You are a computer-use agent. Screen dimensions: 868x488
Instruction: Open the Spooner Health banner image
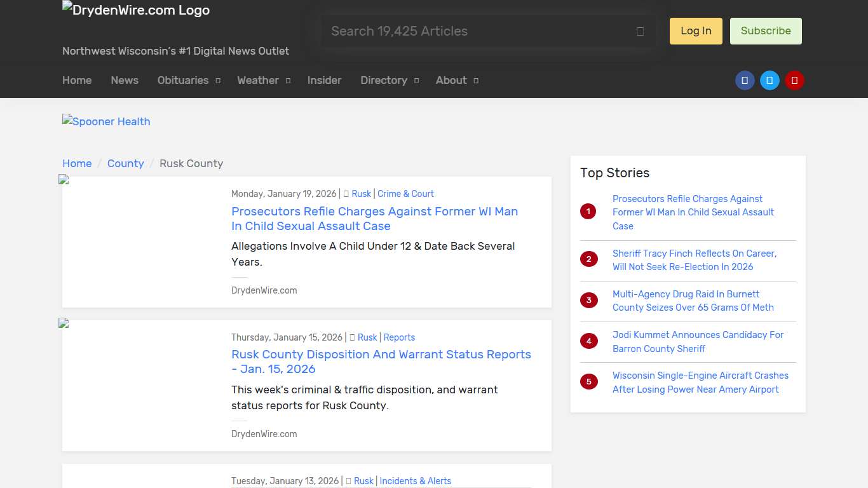point(106,121)
